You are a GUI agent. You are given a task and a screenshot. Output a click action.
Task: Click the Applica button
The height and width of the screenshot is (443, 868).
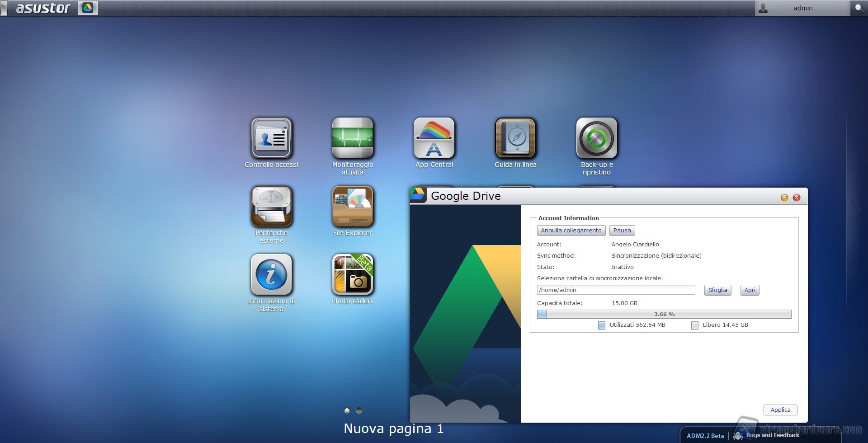780,410
